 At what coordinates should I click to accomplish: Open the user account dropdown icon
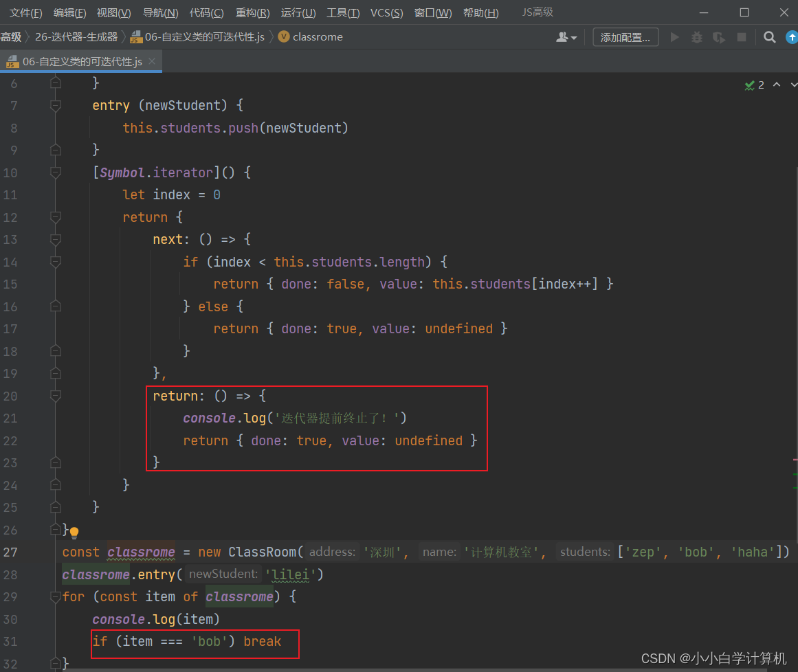(566, 37)
